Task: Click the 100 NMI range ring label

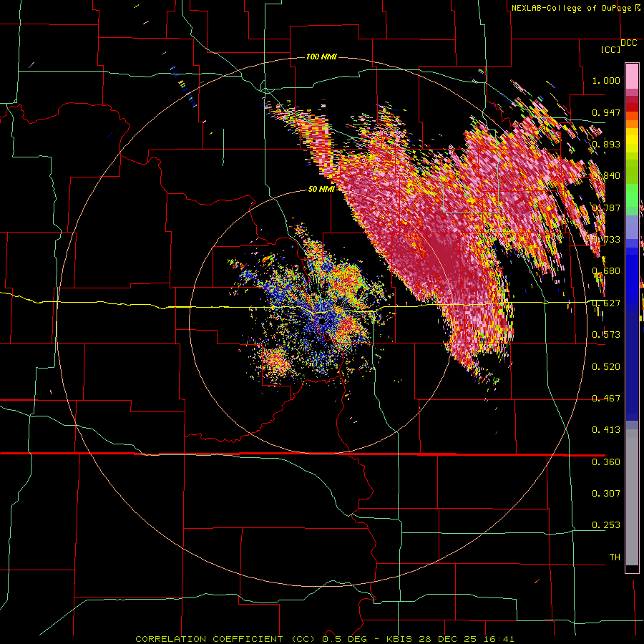Action: click(321, 57)
